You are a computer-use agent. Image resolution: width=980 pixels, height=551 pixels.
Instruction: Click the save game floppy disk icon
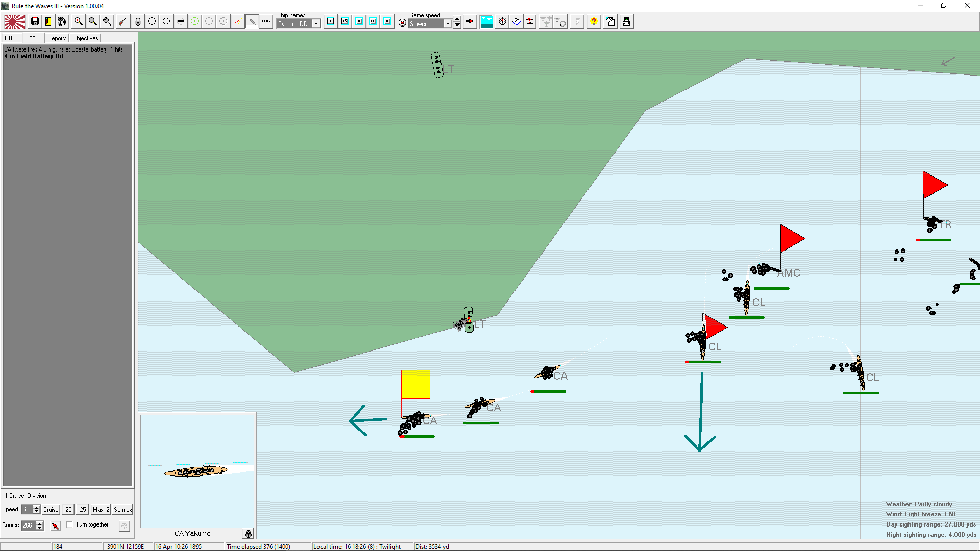(35, 21)
